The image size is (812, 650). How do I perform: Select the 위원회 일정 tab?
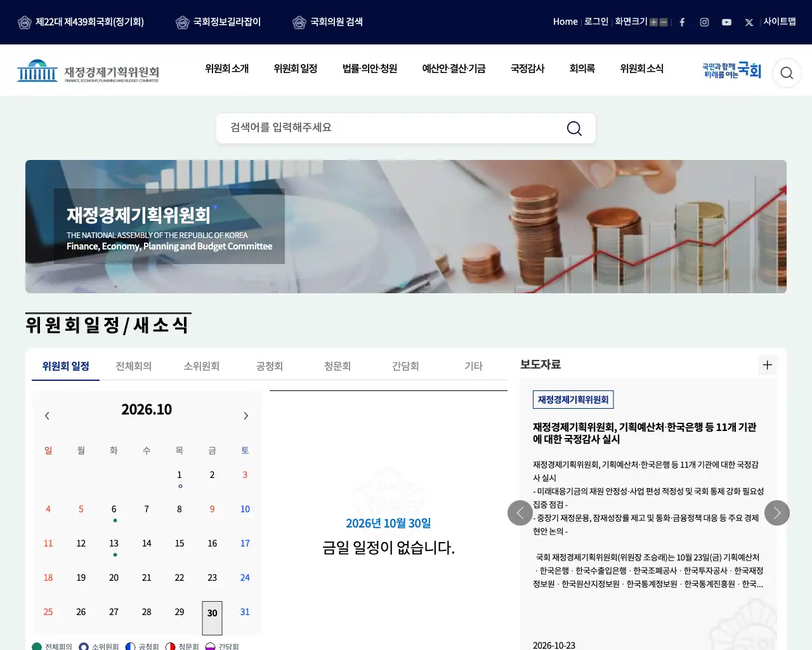(x=66, y=366)
